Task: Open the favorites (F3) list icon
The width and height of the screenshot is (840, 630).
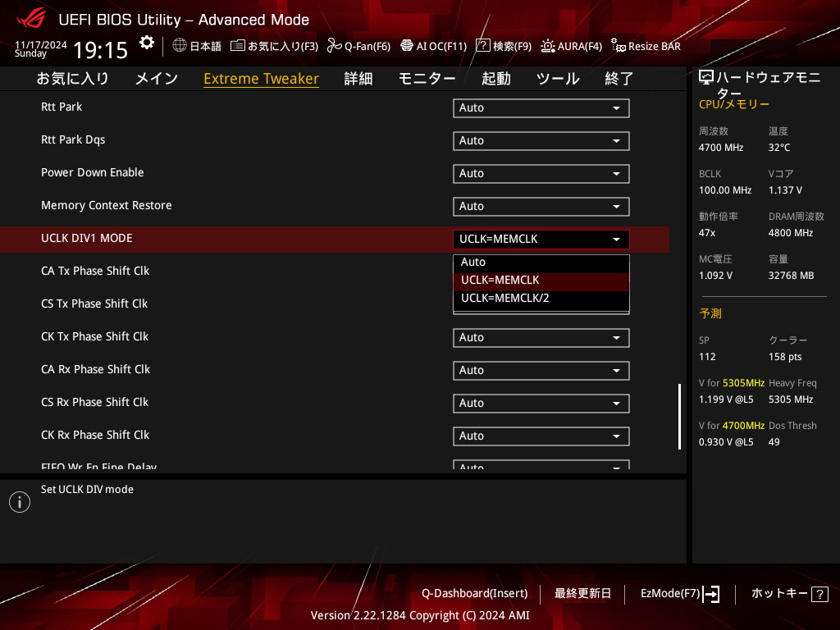Action: pyautogui.click(x=238, y=46)
